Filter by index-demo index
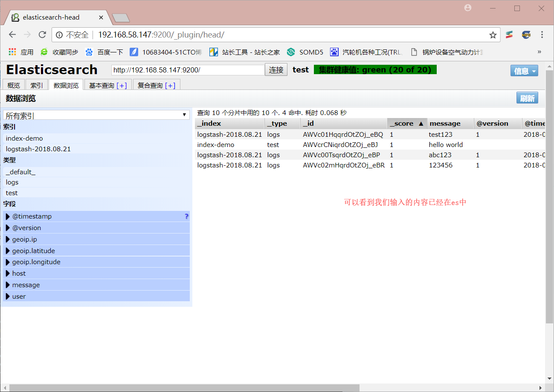Screen dimensions: 554x392 pyautogui.click(x=96, y=138)
